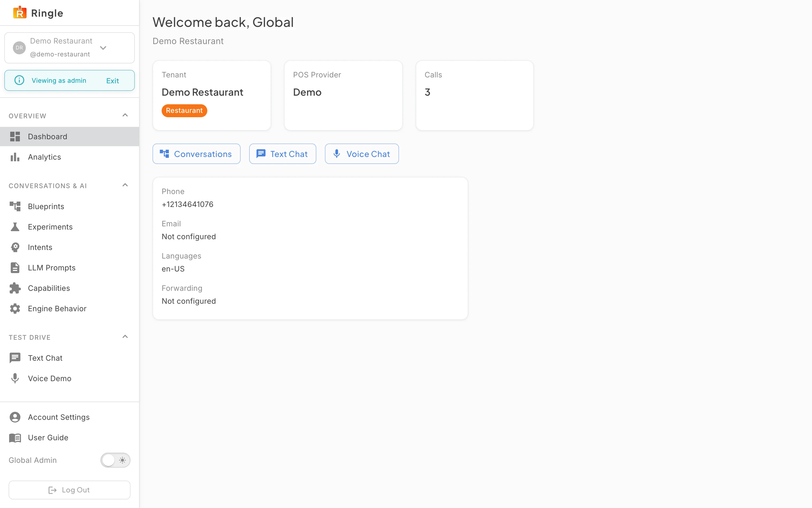Click the POS Provider Demo card
The height and width of the screenshot is (508, 812).
343,95
